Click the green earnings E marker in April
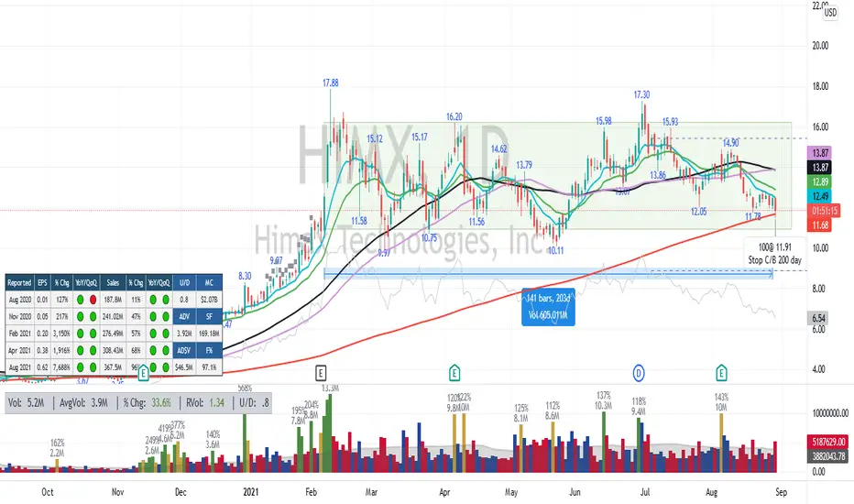854x504 pixels. pyautogui.click(x=454, y=373)
